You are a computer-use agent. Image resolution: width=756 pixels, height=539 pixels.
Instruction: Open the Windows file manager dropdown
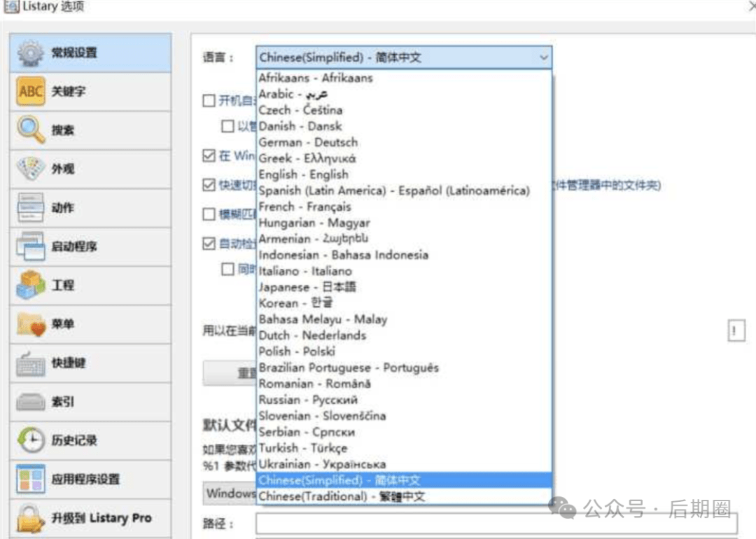230,493
